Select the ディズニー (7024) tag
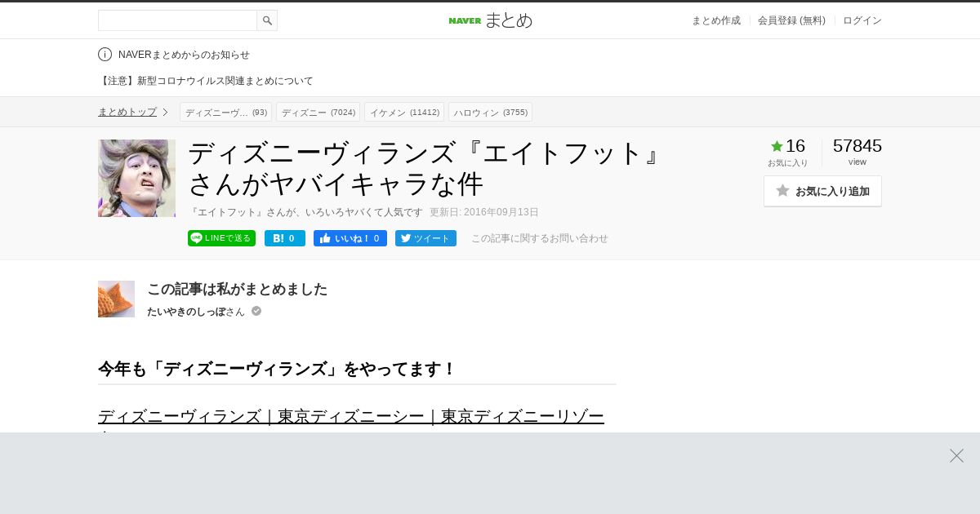 click(318, 112)
